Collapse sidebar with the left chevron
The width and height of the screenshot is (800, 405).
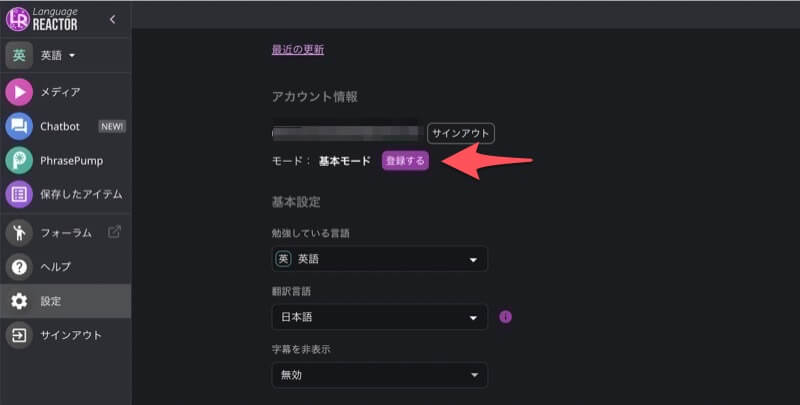pyautogui.click(x=113, y=19)
